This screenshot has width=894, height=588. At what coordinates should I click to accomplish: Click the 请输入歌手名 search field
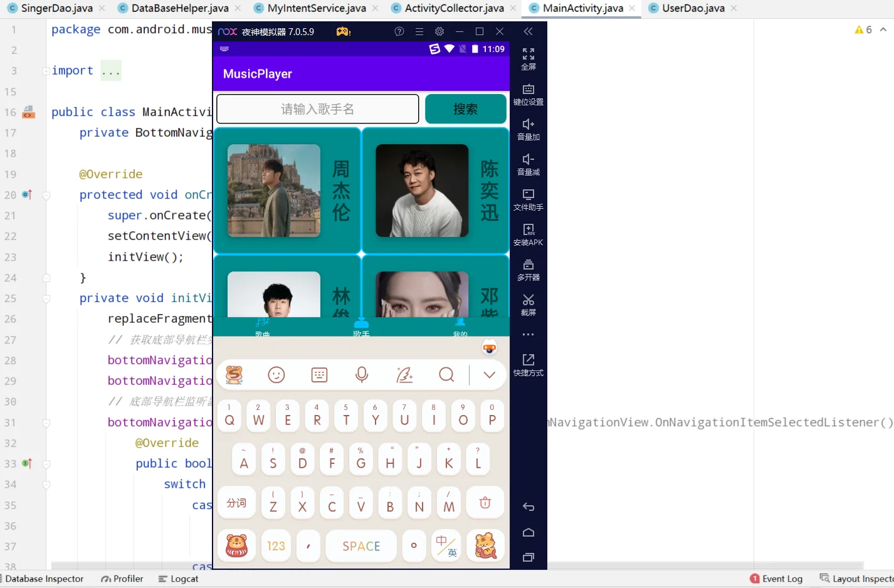(318, 109)
